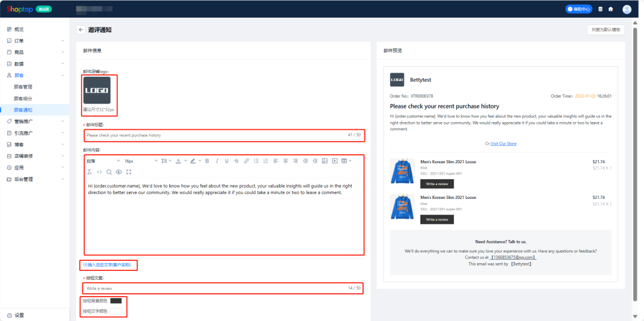644x321 pixels.
Task: Open the search magnifier tool in editor
Action: (109, 172)
